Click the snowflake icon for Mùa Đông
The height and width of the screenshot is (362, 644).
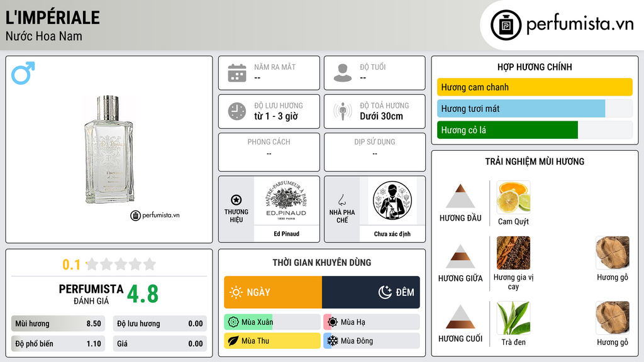(333, 341)
